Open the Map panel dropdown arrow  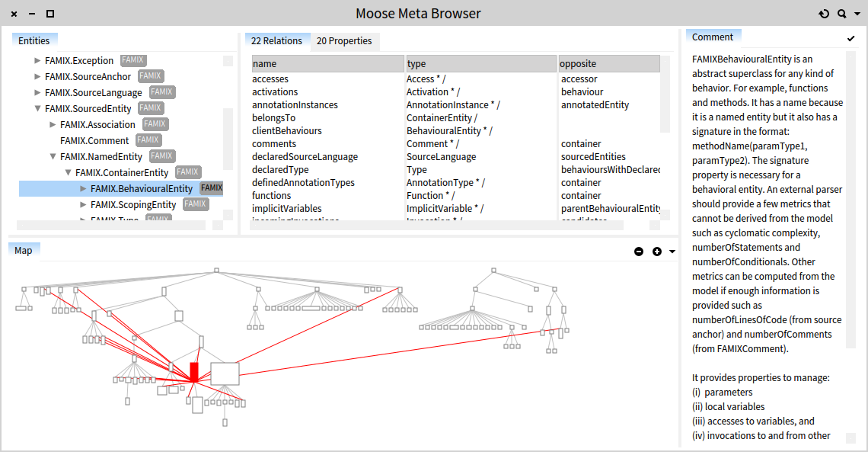[672, 252]
